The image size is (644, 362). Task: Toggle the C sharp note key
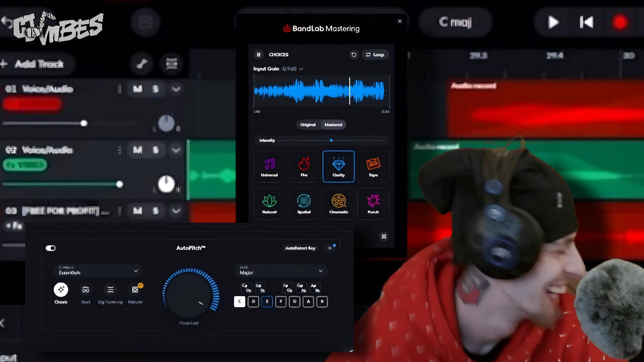pos(247,288)
